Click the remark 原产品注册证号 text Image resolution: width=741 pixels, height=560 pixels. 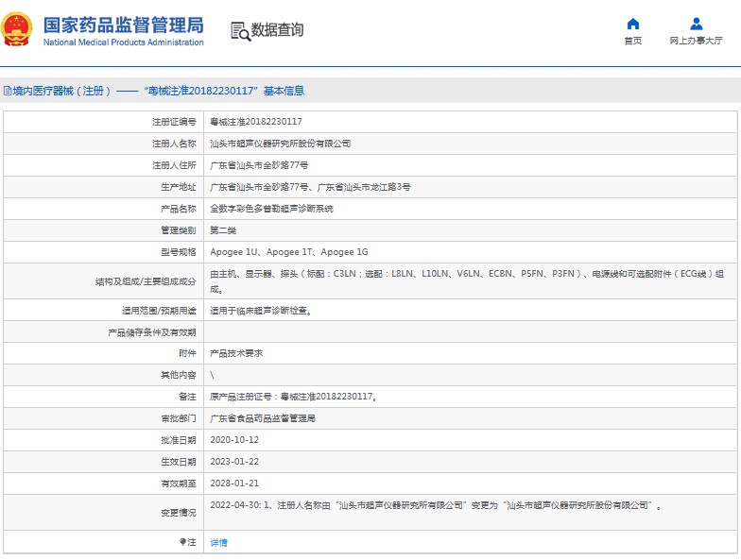[293, 397]
